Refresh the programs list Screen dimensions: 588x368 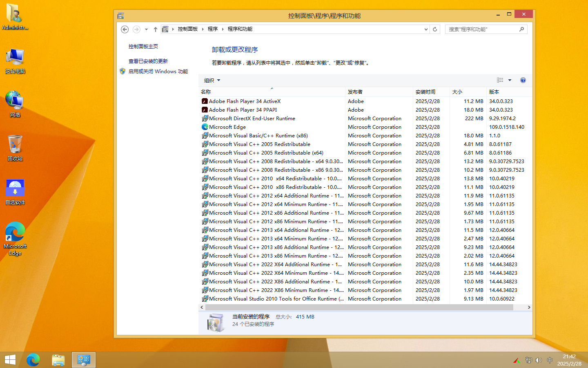435,29
